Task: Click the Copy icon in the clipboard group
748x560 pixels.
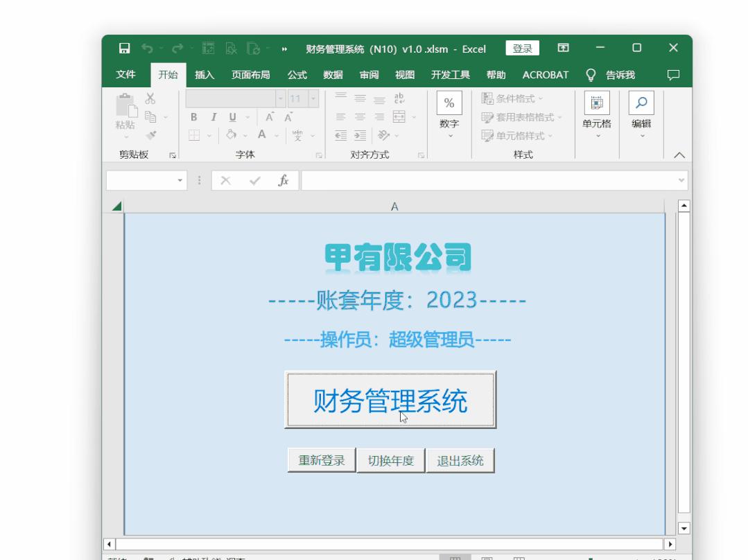Action: point(153,117)
